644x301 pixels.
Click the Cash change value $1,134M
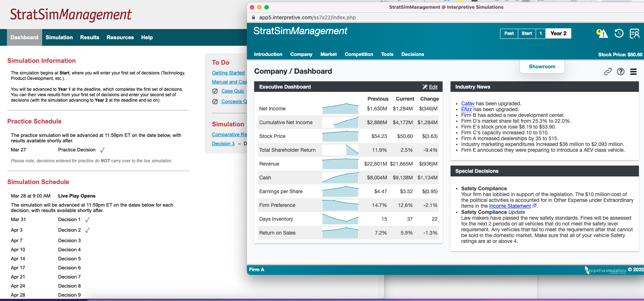tap(427, 178)
